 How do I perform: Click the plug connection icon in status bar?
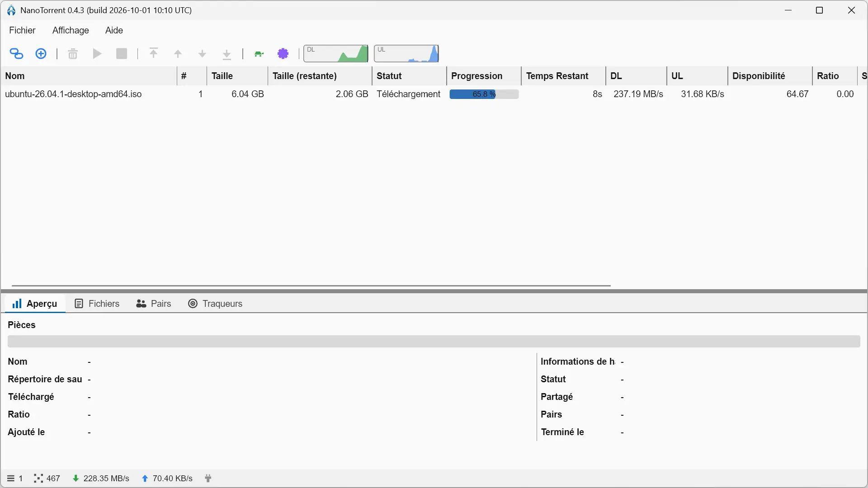point(208,479)
